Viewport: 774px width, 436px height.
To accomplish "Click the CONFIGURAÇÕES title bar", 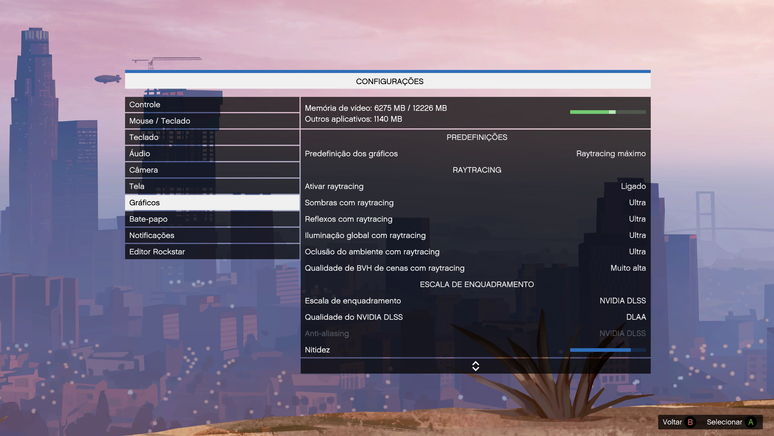I will 387,81.
